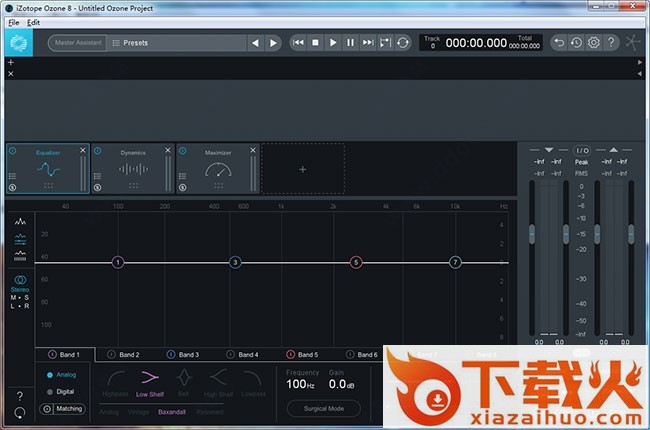This screenshot has width=650, height=430.
Task: Click EQ node 5 on the curve
Action: (x=356, y=262)
